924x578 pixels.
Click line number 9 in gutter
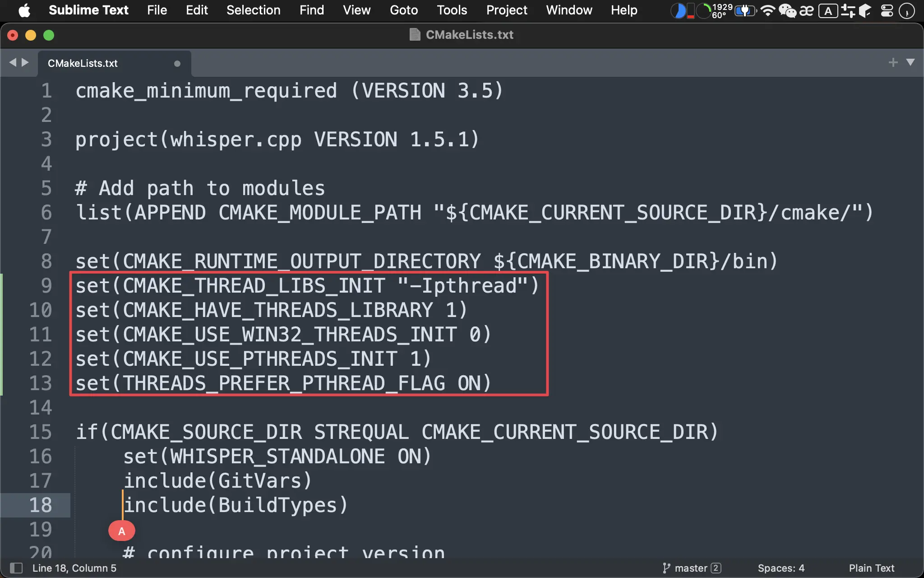coord(46,285)
